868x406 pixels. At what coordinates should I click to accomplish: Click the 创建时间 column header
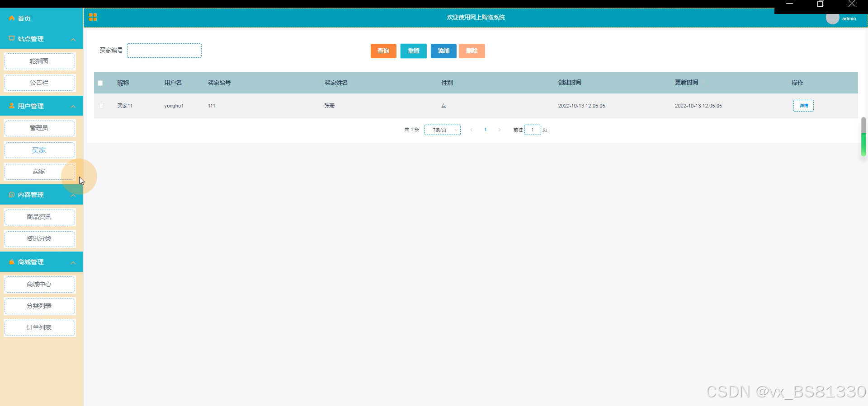[x=570, y=83]
